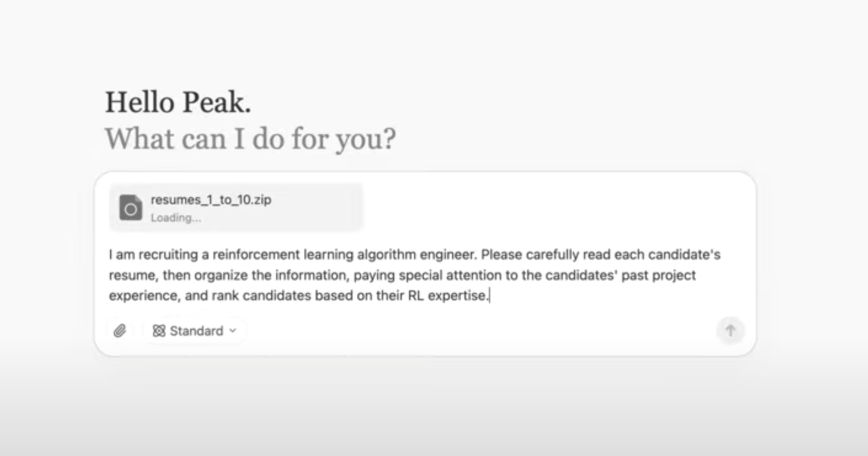Viewport: 868px width, 456px height.
Task: Select the resumes_1_to_10.zip file name
Action: [210, 200]
